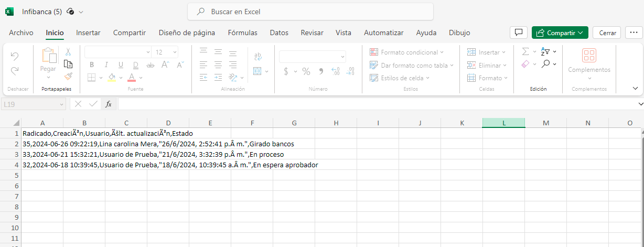Select the Format Painter brush icon
The width and height of the screenshot is (644, 247).
68,76
